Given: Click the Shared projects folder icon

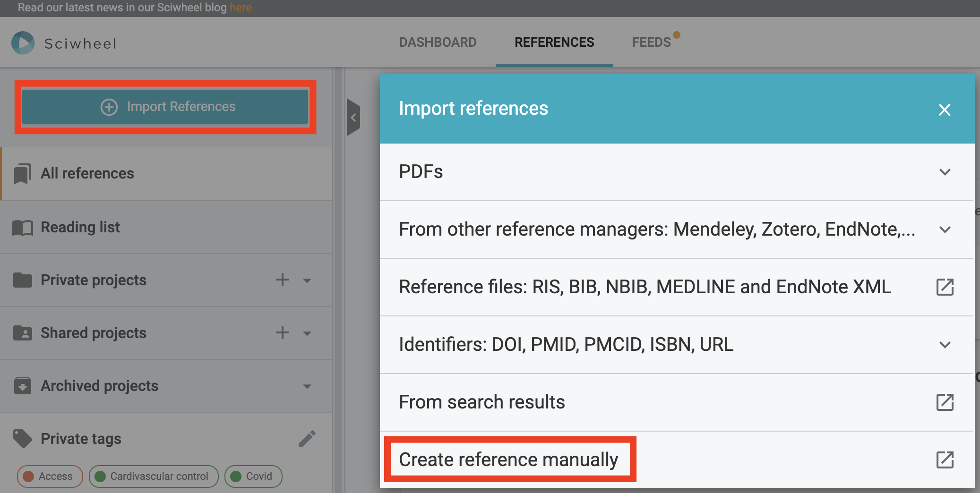Looking at the screenshot, I should (23, 333).
